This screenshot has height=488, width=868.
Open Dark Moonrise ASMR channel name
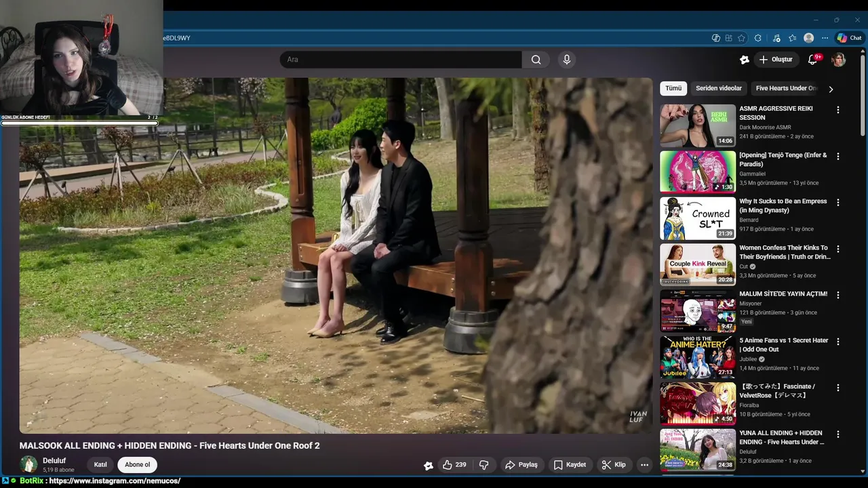(765, 127)
